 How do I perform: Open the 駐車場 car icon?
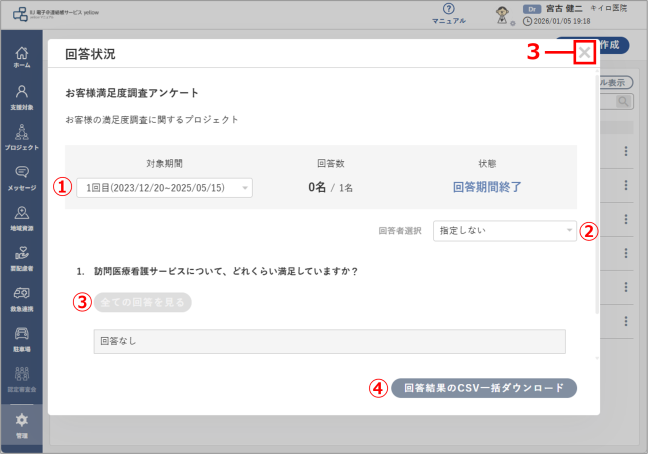point(21,340)
